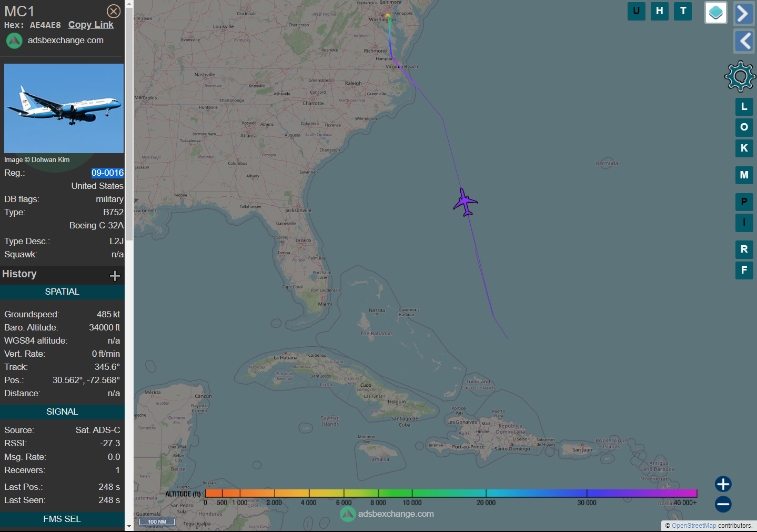Toggle the O map option button
This screenshot has width=757, height=532.
(x=744, y=127)
